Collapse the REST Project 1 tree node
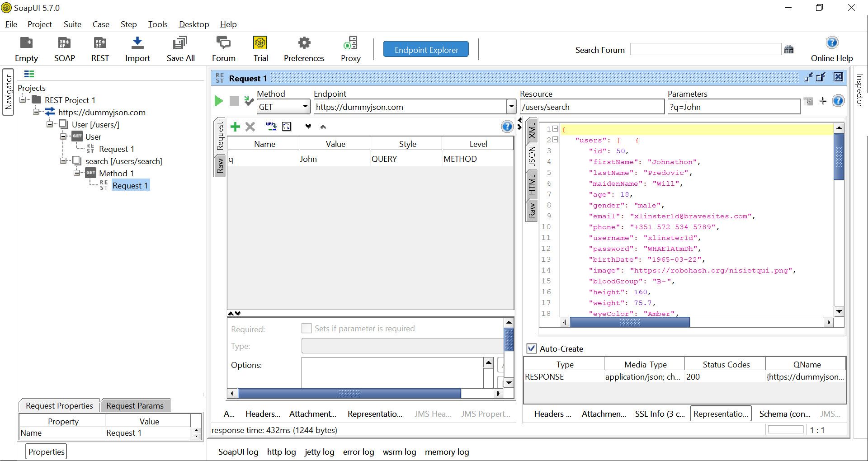Viewport: 868px width, 461px height. [x=23, y=100]
